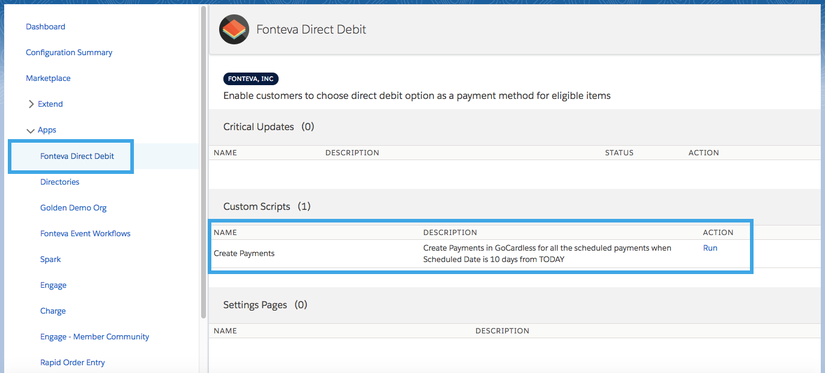Viewport: 825px width, 373px height.
Task: Click the STATUS column header in Critical Updates
Action: point(619,153)
